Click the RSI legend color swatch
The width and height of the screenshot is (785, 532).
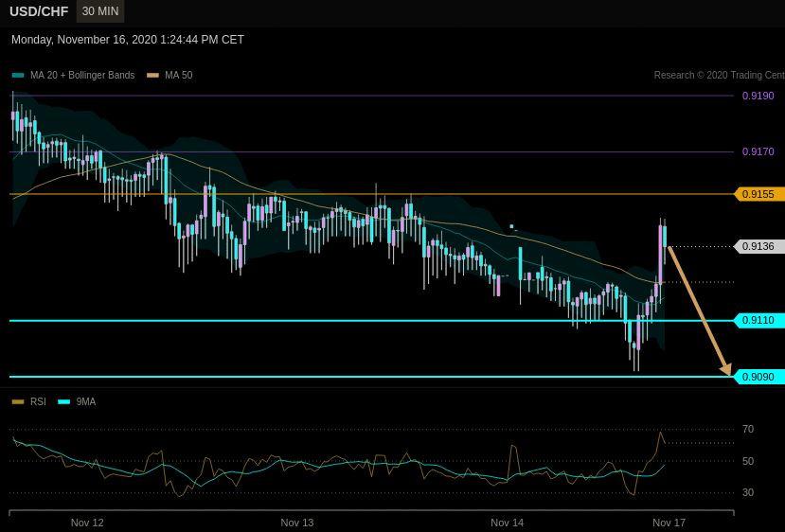[18, 402]
